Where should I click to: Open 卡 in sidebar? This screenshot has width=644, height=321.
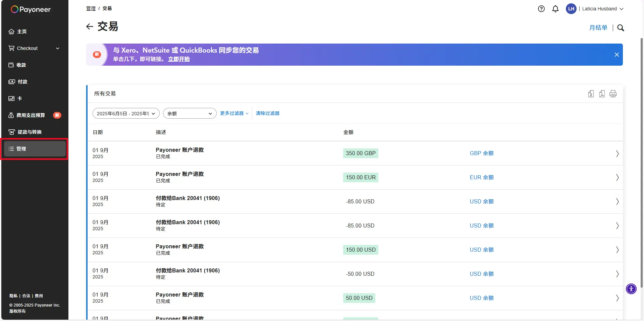pyautogui.click(x=34, y=99)
